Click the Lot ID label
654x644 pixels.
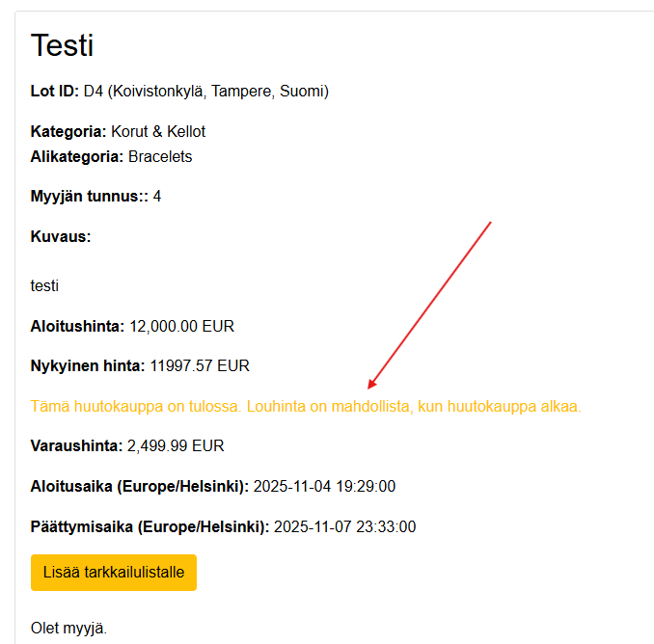(55, 92)
